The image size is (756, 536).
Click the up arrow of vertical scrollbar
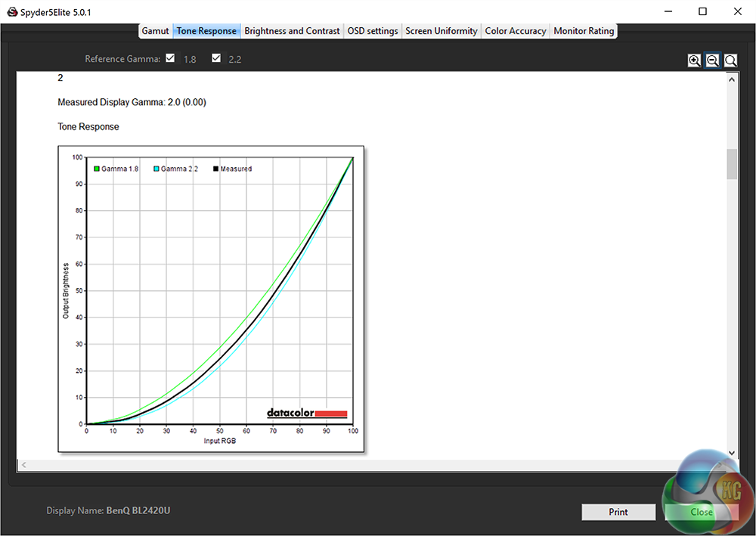(x=732, y=79)
